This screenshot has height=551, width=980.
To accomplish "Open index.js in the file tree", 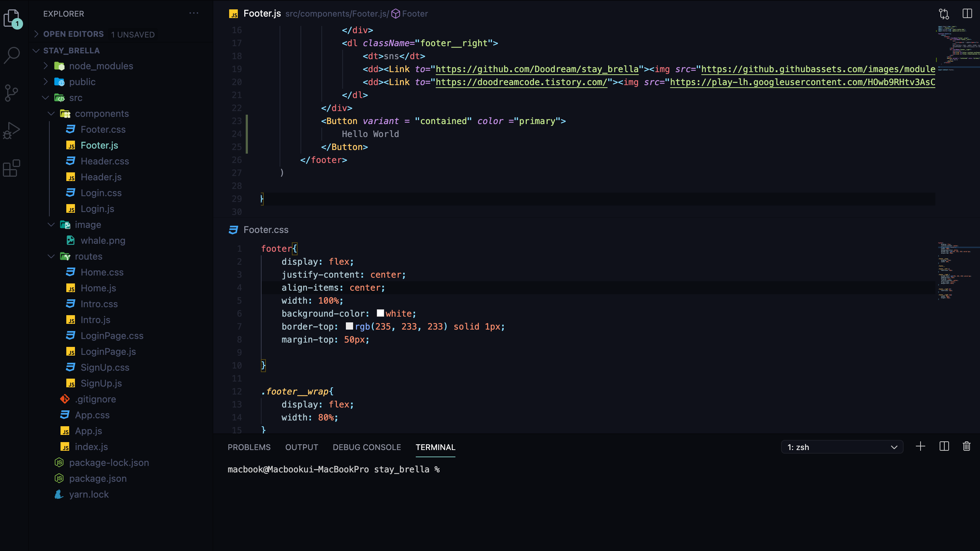I will 91,447.
